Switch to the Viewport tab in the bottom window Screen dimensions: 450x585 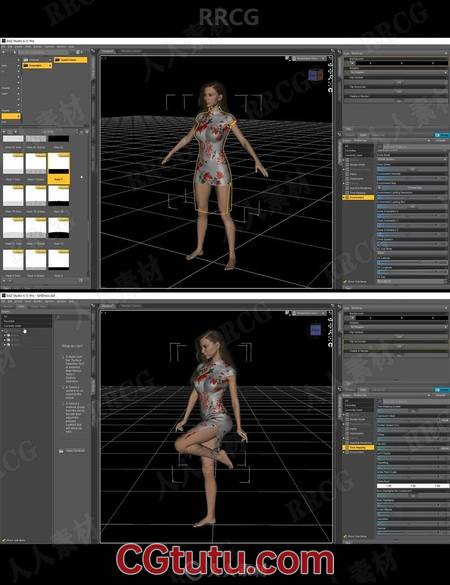(107, 306)
